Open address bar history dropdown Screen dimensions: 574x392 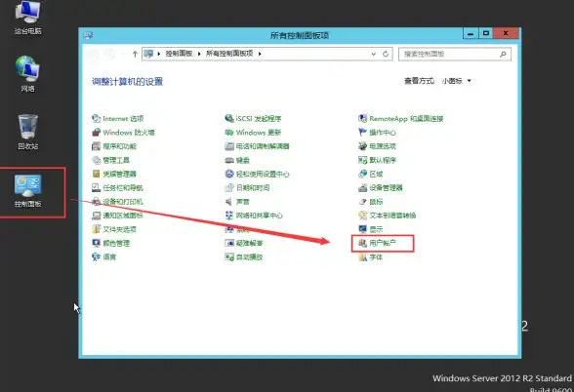click(373, 55)
